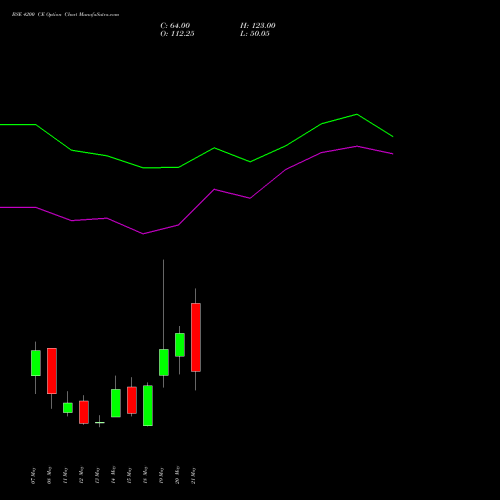Select the 15 May date label

(129, 476)
